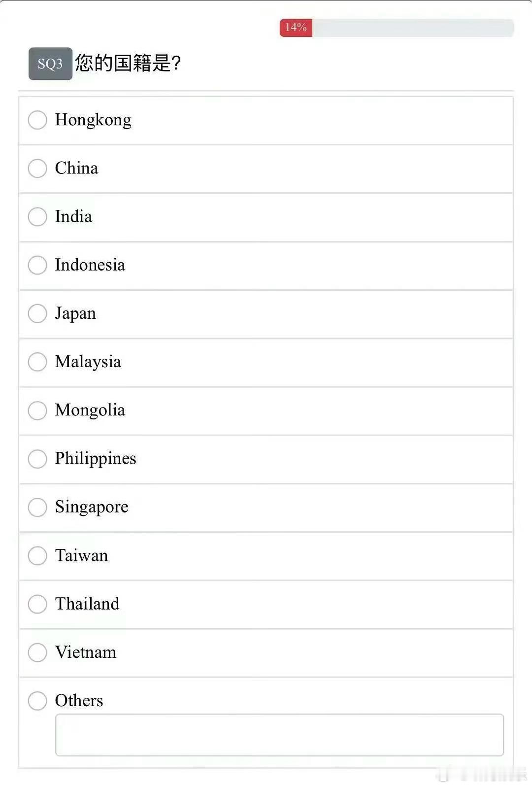The width and height of the screenshot is (532, 787).
Task: Select the Hongkong radio button
Action: click(x=37, y=120)
